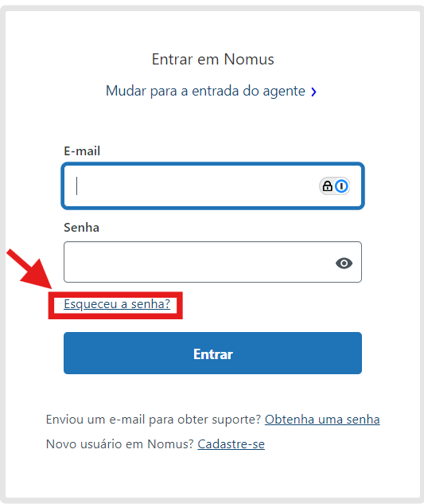The height and width of the screenshot is (504, 424).
Task: Click the 'Novo usuário em Nomus?' text
Action: tap(120, 444)
